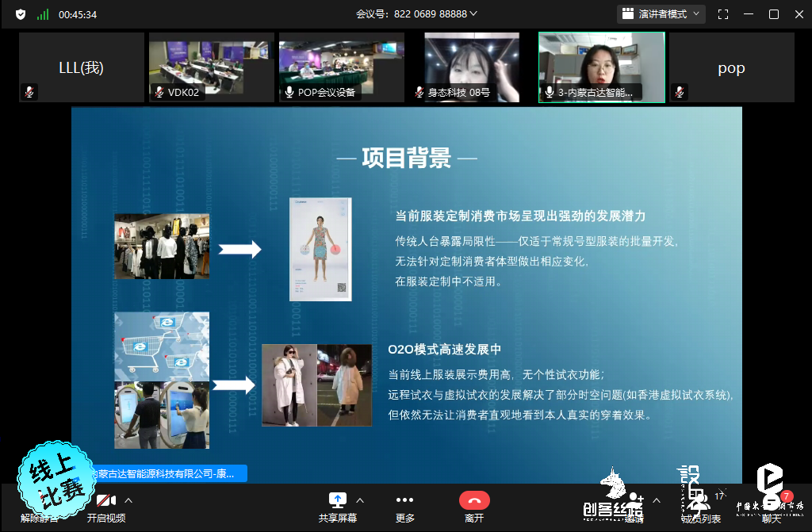Toggle the mic on POP会议设备 thumbnail
812x532 pixels.
pyautogui.click(x=288, y=92)
